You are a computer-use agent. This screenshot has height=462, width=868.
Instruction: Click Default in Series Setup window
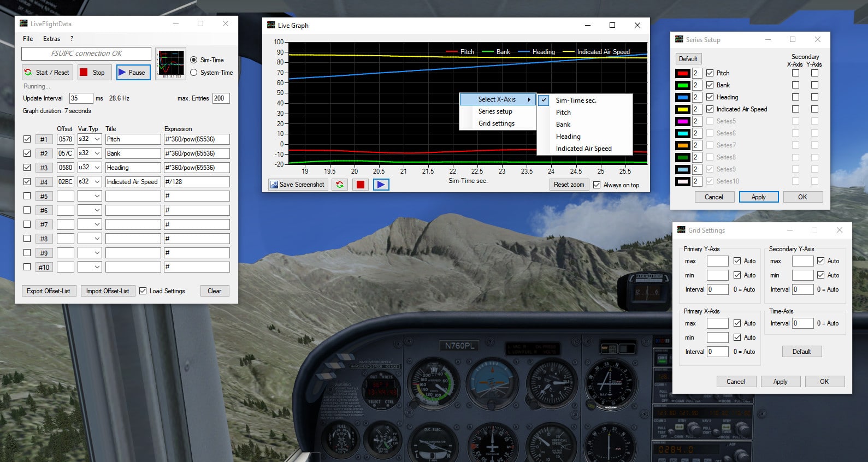coord(688,59)
